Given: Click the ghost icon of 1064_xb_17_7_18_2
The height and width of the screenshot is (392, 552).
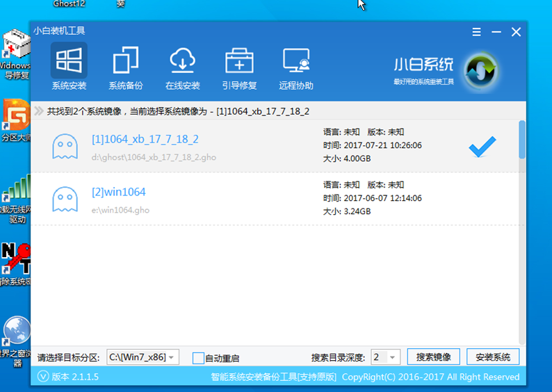Looking at the screenshot, I should click(65, 147).
